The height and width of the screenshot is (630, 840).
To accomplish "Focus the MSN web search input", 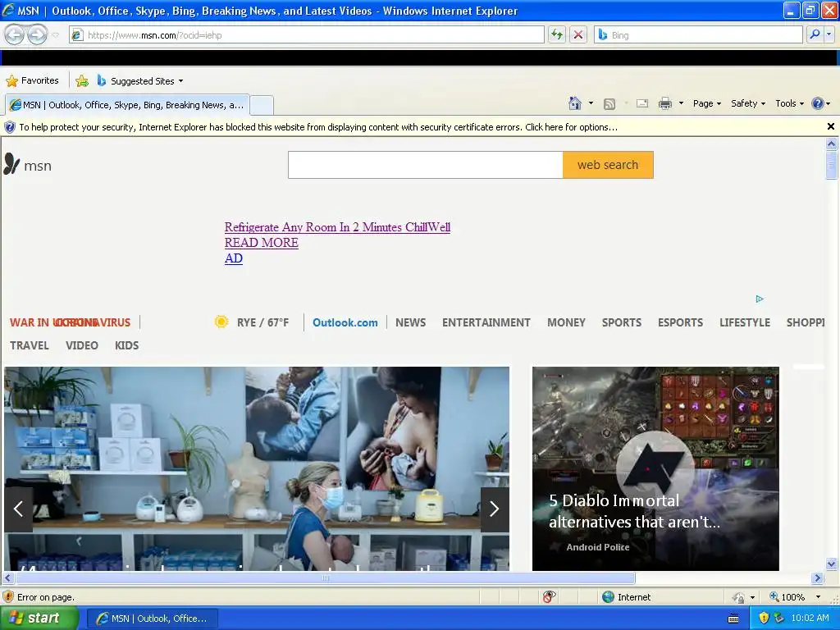I will pos(426,165).
